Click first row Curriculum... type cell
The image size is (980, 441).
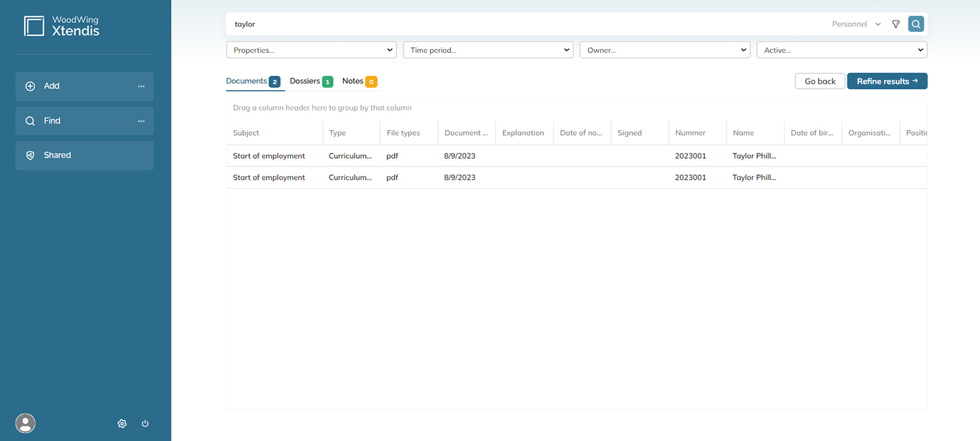351,156
